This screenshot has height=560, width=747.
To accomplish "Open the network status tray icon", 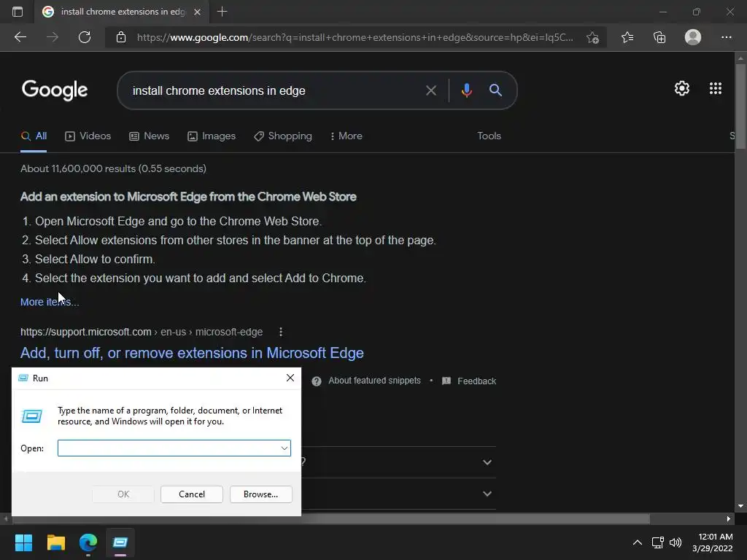I will click(658, 542).
